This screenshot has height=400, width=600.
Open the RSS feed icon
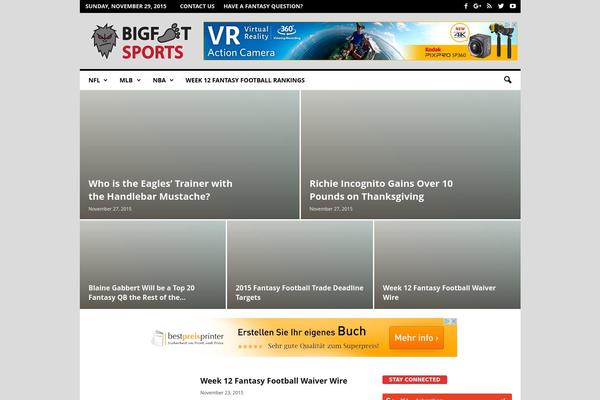tap(489, 6)
